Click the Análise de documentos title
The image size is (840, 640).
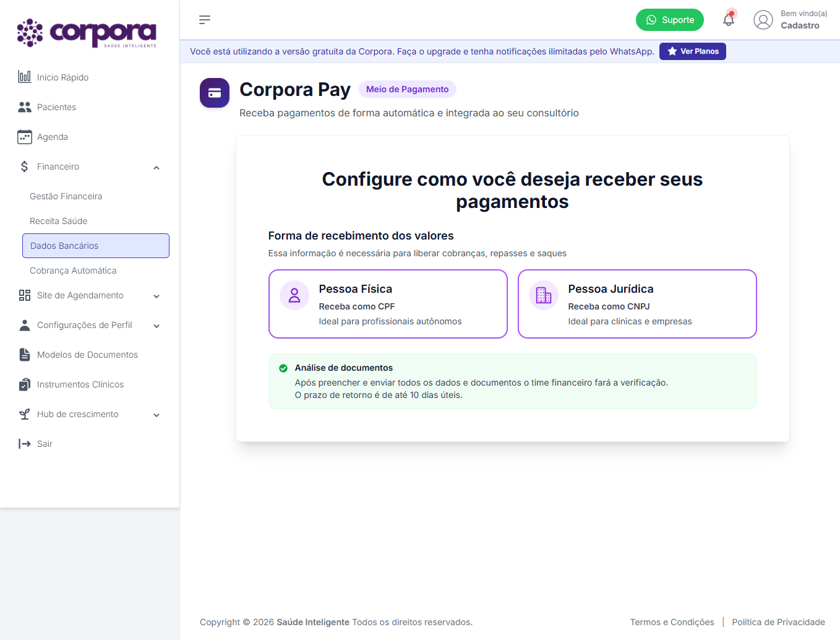click(344, 368)
